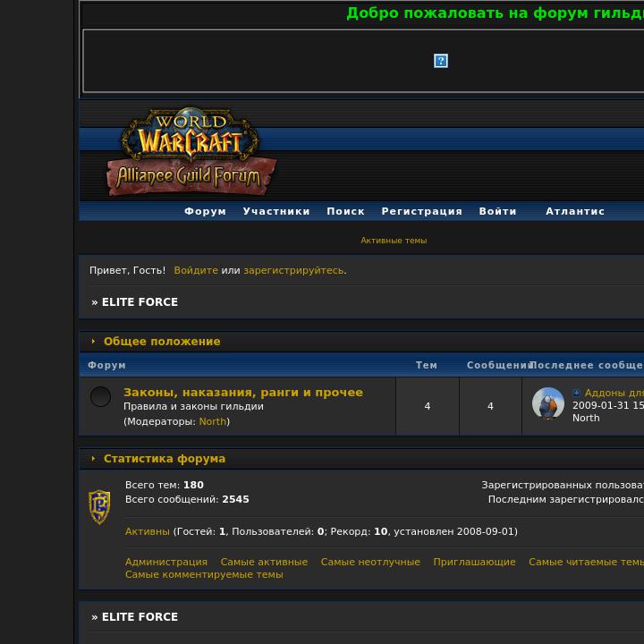Open the Самые активные link
The width and height of the screenshot is (644, 644).
[264, 562]
